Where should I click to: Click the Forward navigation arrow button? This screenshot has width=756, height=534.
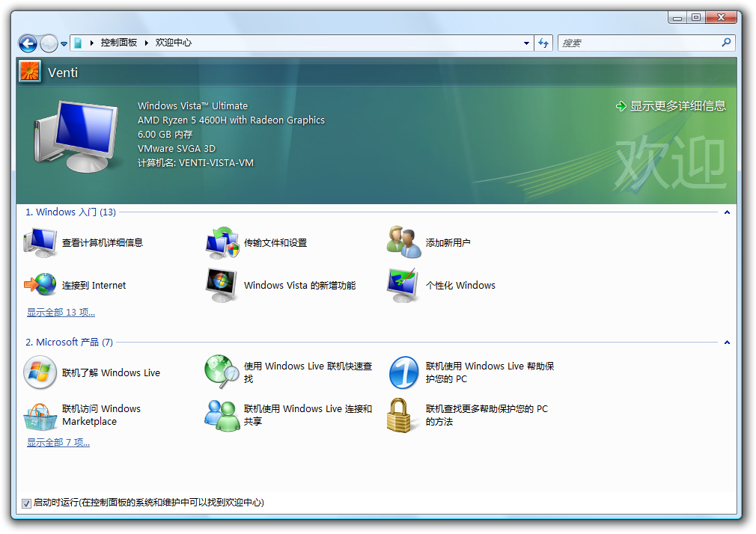click(x=49, y=43)
